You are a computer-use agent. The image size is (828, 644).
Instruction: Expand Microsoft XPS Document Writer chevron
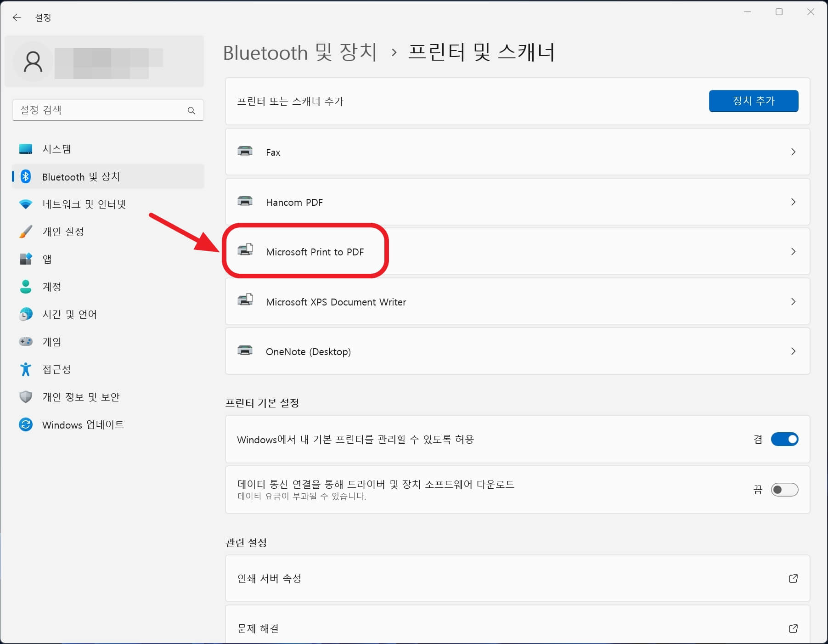[793, 302]
